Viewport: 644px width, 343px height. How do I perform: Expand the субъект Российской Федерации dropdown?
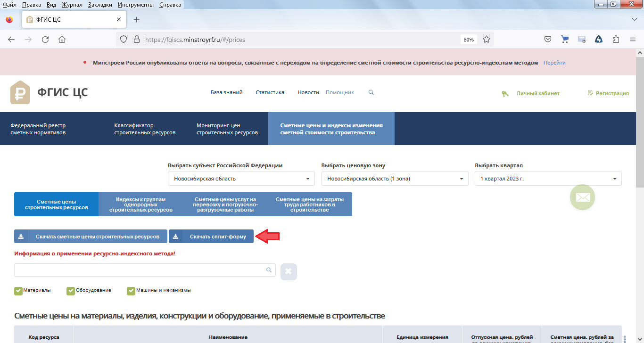[241, 179]
